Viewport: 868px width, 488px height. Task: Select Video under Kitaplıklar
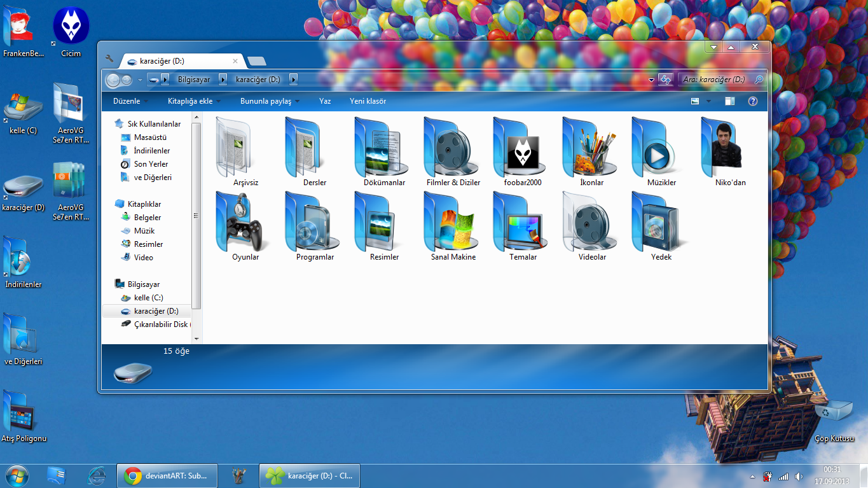[x=143, y=258]
